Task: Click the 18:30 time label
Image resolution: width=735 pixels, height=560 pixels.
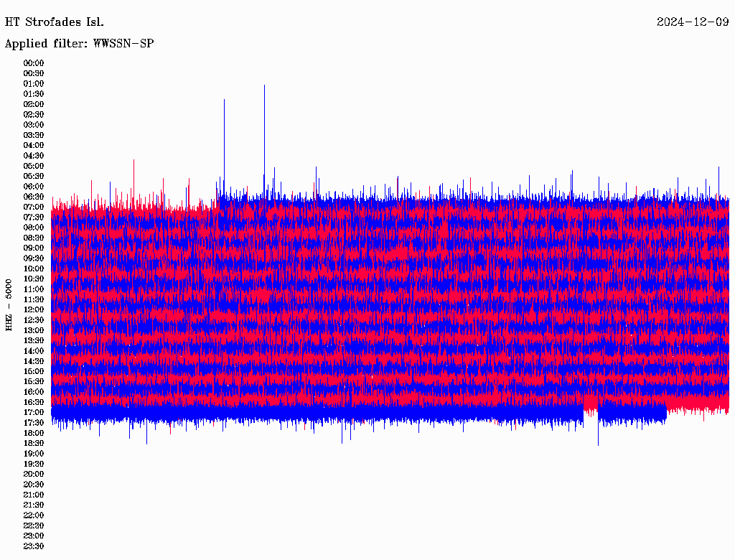Action: 34,443
